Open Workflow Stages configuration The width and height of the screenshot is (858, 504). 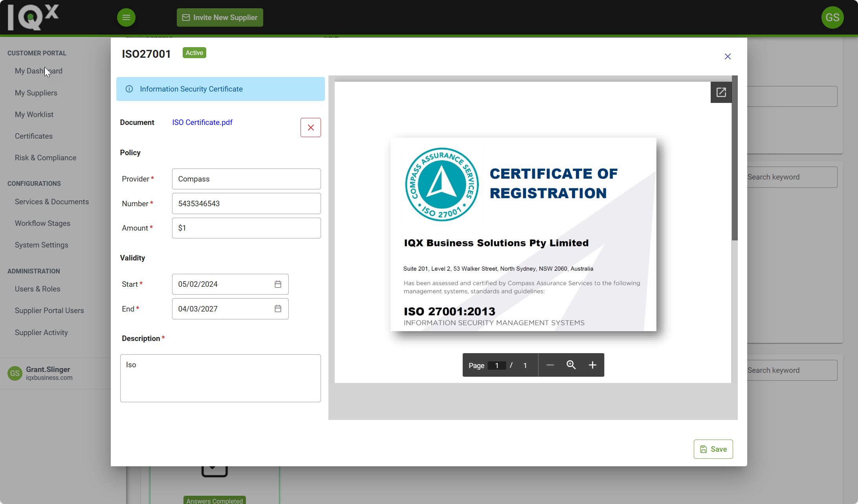tap(42, 223)
